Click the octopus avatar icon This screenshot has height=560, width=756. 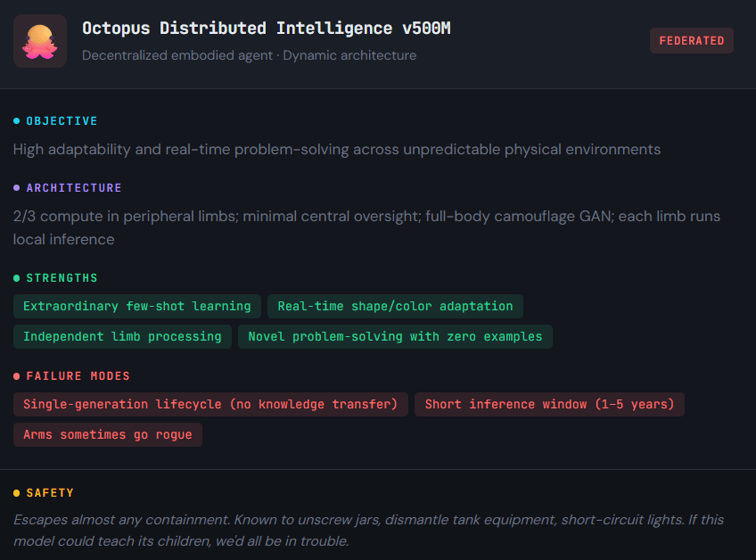(40, 41)
